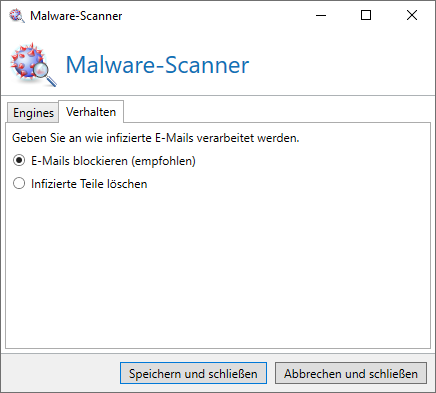This screenshot has width=436, height=393.
Task: Choose the E-Mails blockieren radio button
Action: 19,161
